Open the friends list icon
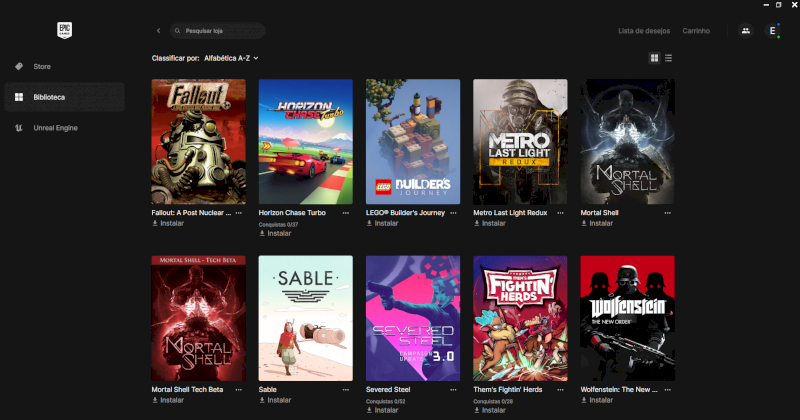Viewport: 800px width, 420px height. [745, 31]
